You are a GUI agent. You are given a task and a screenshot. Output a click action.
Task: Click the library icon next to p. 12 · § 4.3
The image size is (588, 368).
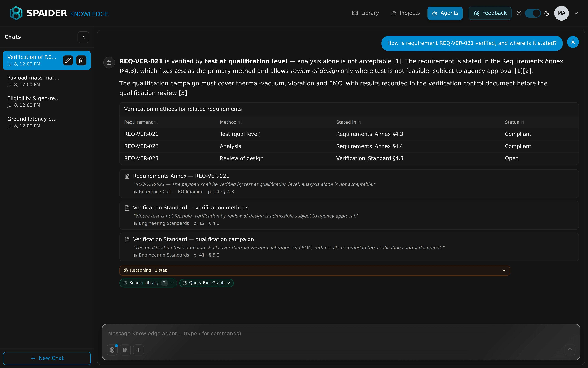[135, 223]
